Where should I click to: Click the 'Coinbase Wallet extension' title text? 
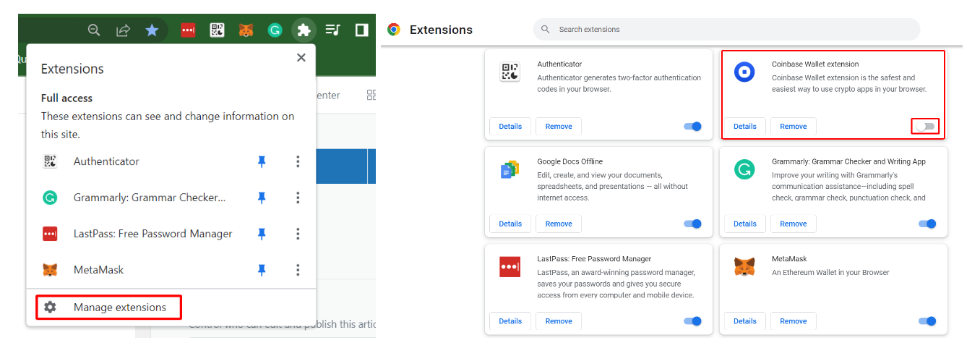815,64
